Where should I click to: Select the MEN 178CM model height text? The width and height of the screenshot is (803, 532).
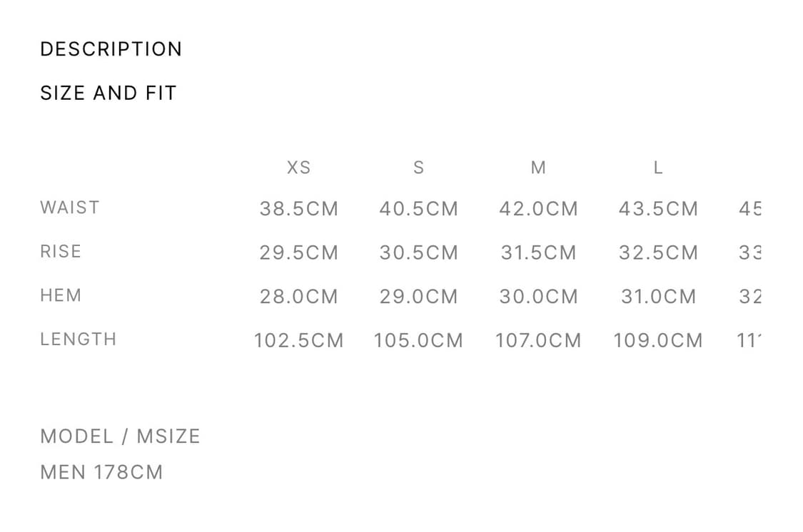pos(101,472)
